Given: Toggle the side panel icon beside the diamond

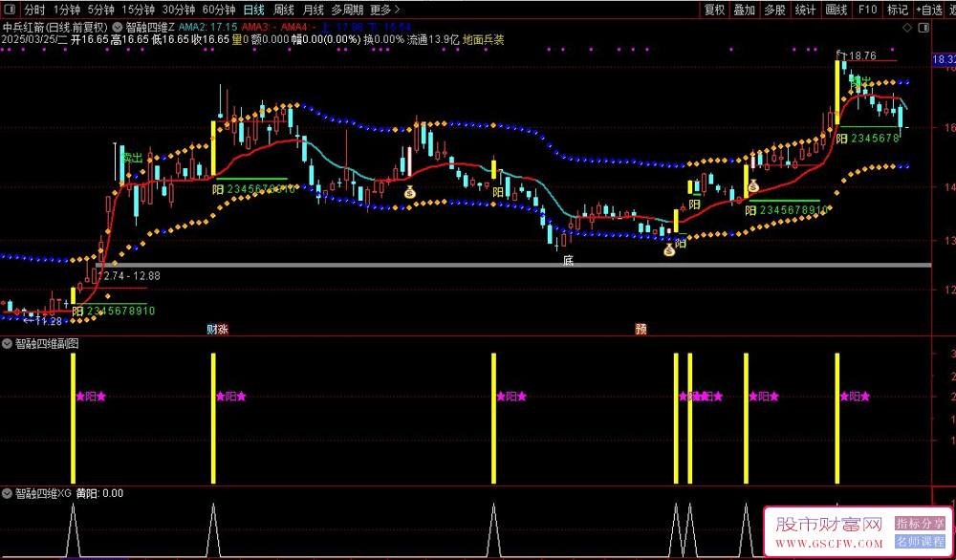Looking at the screenshot, I should click(924, 28).
